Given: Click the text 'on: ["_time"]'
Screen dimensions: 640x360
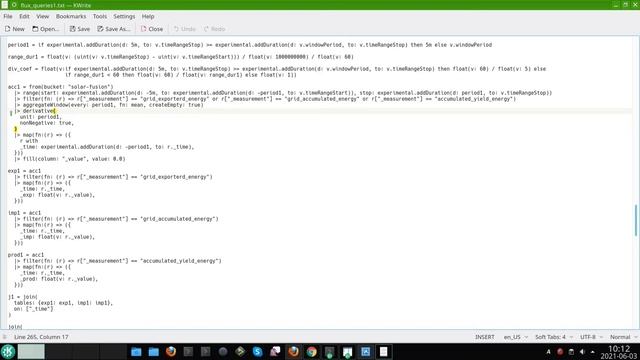Looking at the screenshot, I should [33, 309].
